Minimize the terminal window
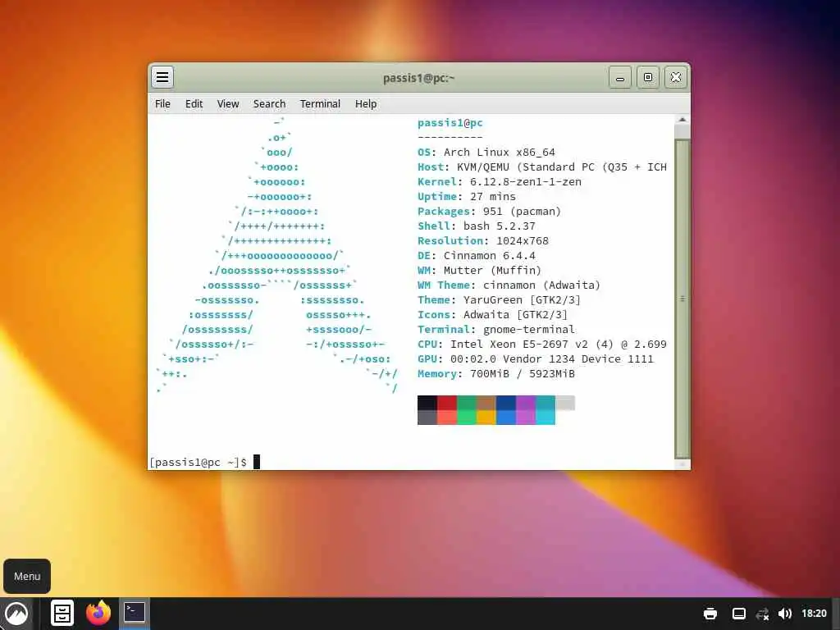 coord(620,78)
